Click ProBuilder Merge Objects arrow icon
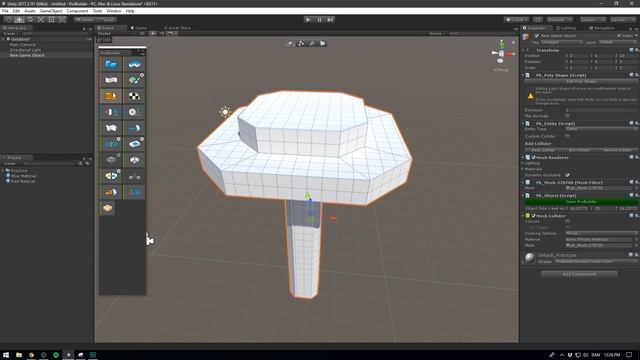Viewport: 640px width, 360px height. point(111,176)
